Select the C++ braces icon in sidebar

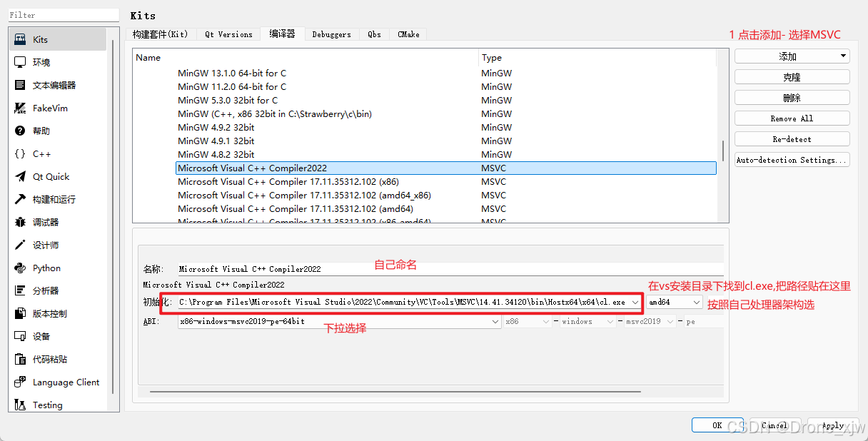[x=20, y=154]
